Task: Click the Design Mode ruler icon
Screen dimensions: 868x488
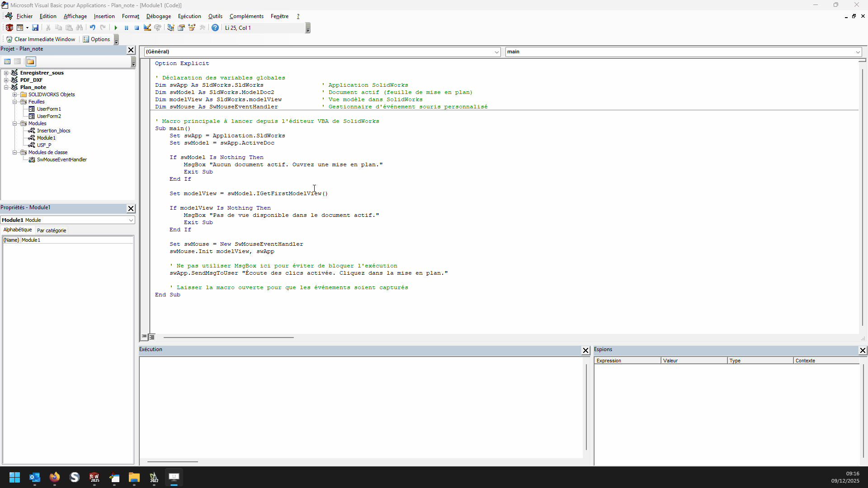Action: [x=147, y=28]
